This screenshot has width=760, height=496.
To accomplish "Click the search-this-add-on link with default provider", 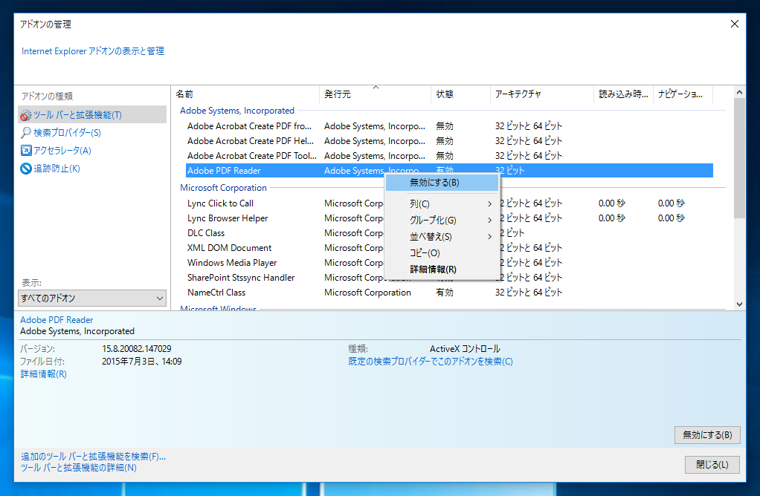I will 430,361.
